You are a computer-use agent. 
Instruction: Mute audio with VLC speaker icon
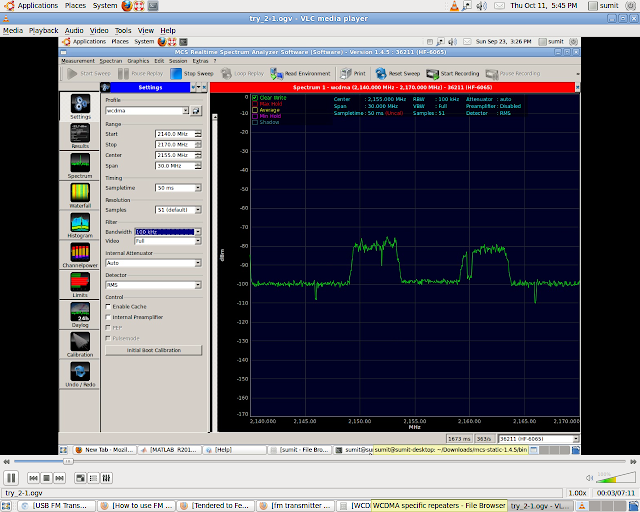coord(589,478)
